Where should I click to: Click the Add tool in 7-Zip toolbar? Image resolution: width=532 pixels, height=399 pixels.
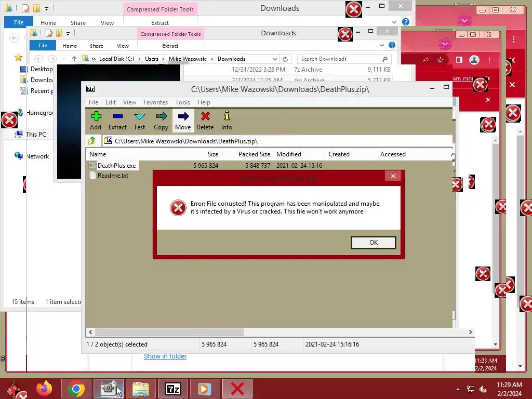(96, 121)
